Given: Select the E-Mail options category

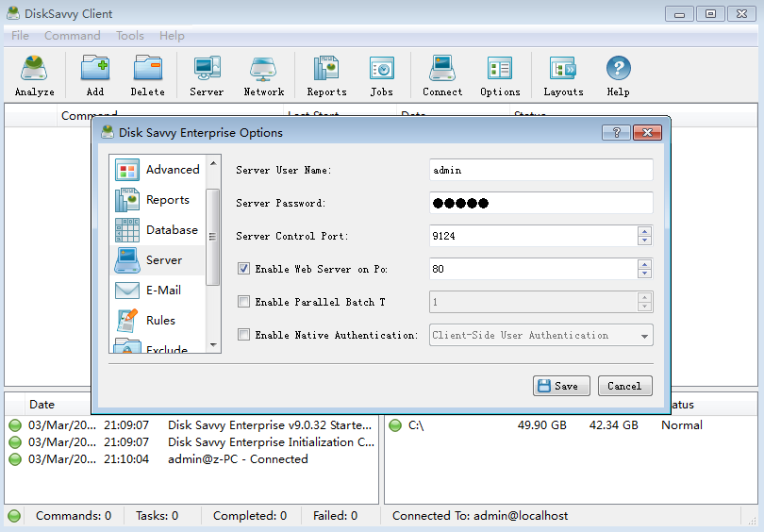Looking at the screenshot, I should [158, 291].
